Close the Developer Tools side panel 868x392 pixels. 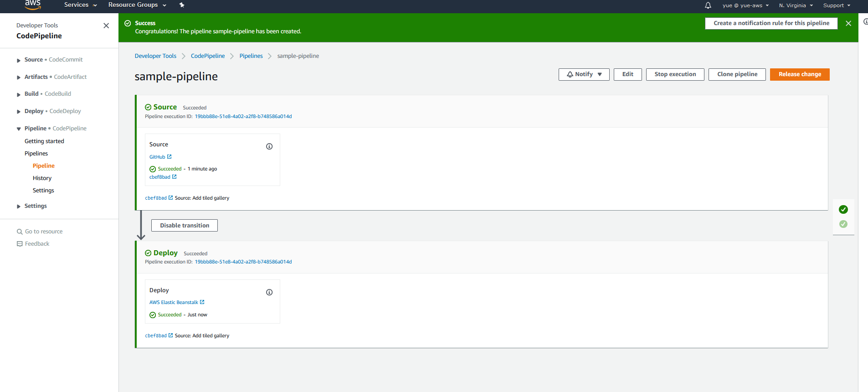click(x=106, y=26)
